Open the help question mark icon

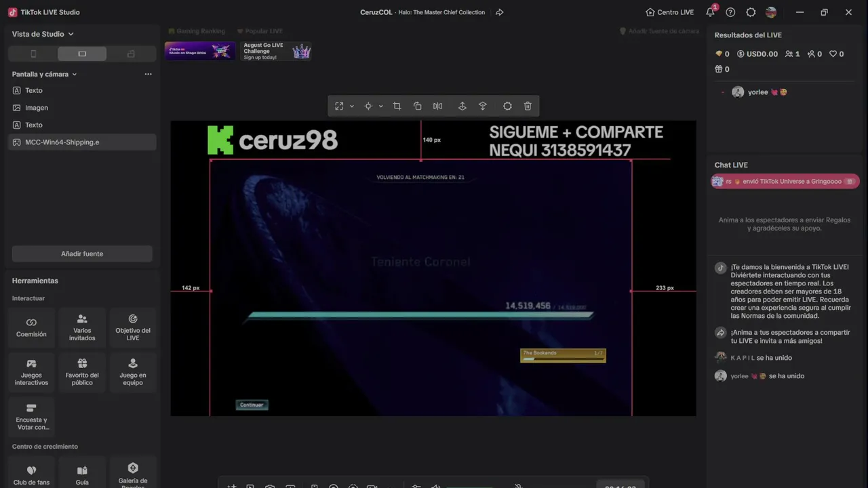tap(730, 12)
